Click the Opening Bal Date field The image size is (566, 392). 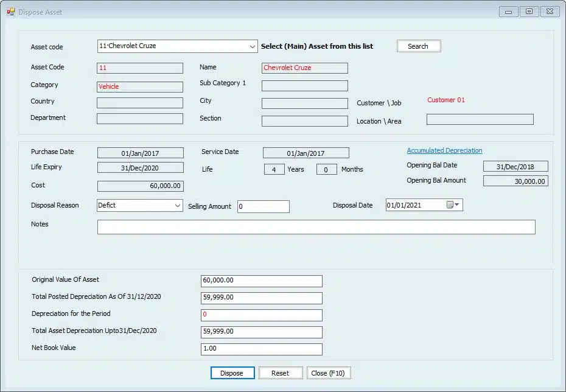click(515, 166)
